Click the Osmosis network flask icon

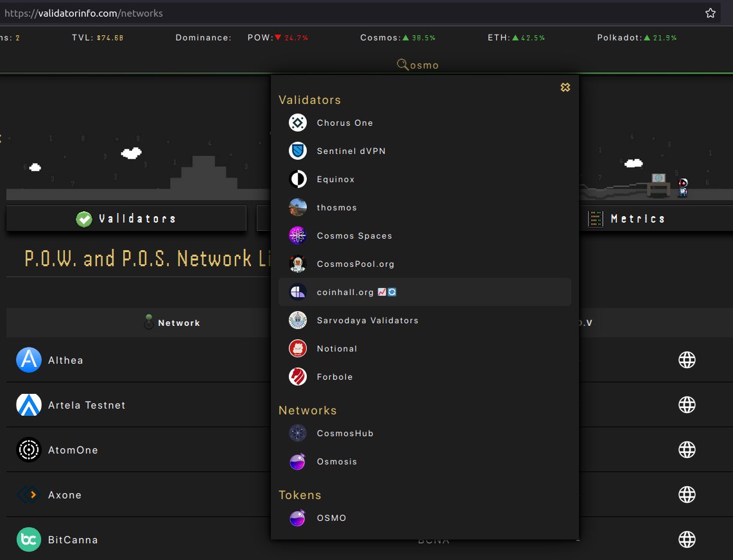click(x=298, y=461)
